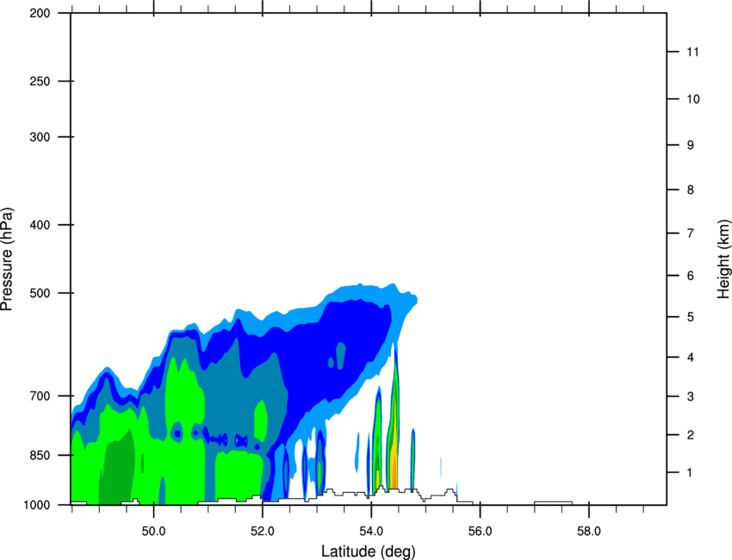Pick the 9 km height label
This screenshot has height=560, width=732.
pos(690,146)
